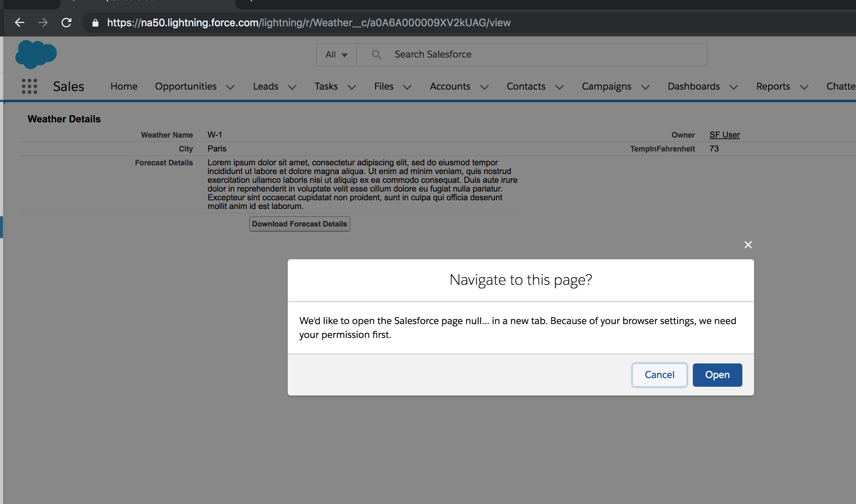Click the browser forward arrow
Screen dimensions: 856x504
pos(43,22)
